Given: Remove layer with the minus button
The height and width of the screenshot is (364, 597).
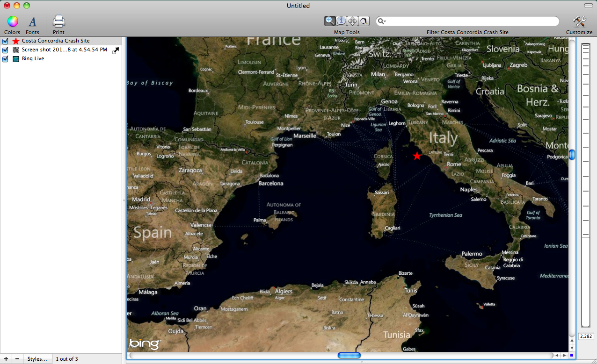Looking at the screenshot, I should coord(17,359).
